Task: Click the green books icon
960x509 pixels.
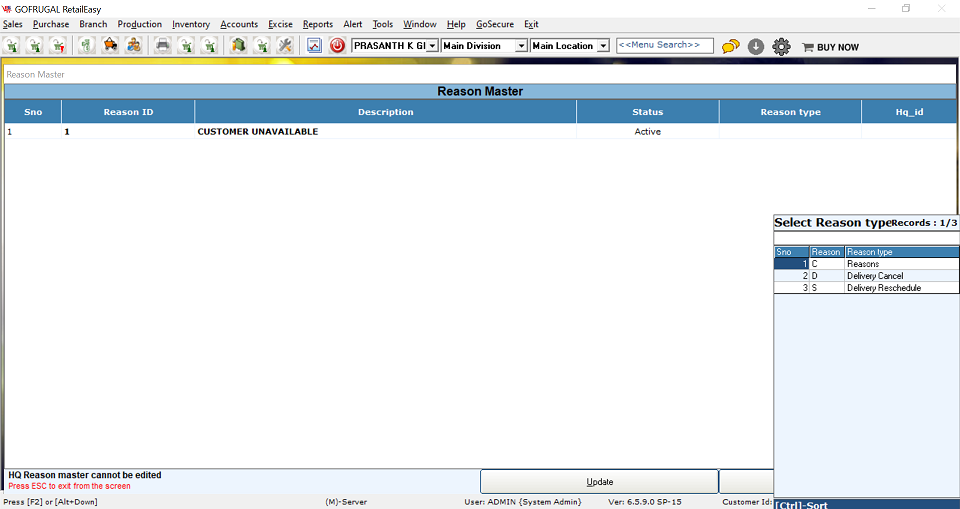Action: [238, 46]
